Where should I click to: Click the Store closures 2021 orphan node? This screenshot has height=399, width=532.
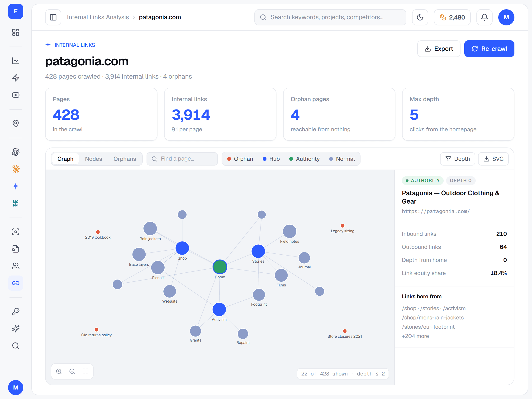[x=345, y=331]
